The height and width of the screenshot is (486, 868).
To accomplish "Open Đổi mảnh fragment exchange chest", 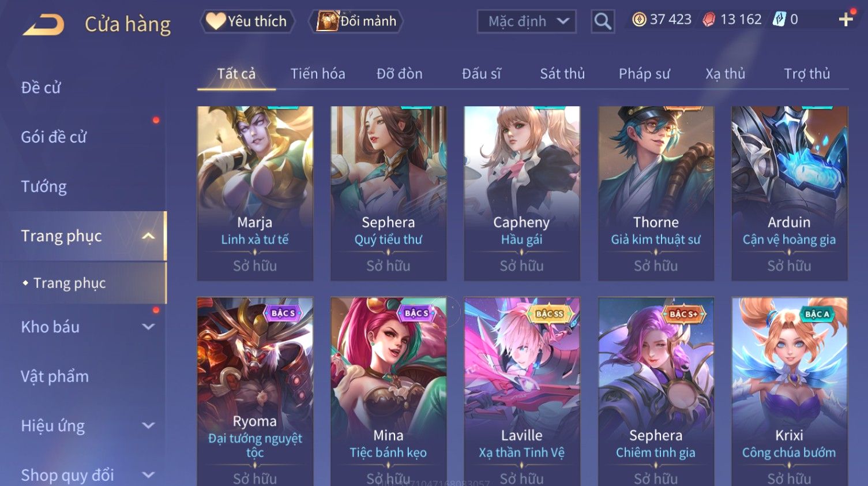I will (356, 21).
